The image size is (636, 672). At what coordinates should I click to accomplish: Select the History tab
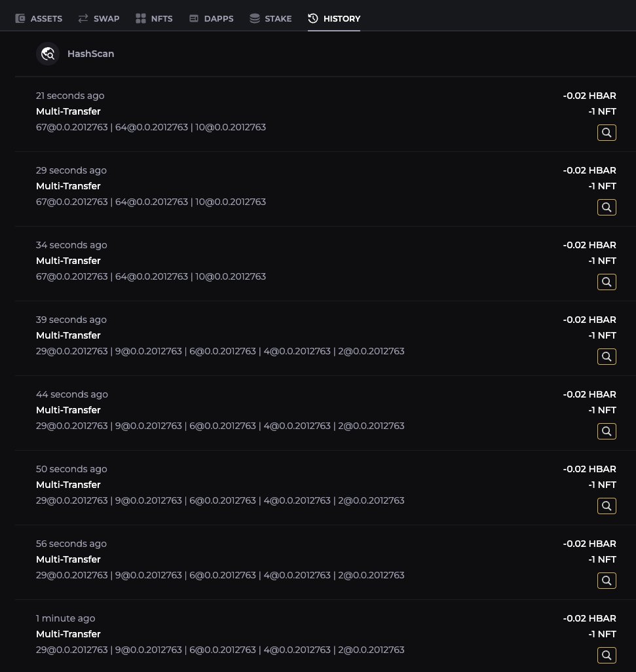(334, 18)
